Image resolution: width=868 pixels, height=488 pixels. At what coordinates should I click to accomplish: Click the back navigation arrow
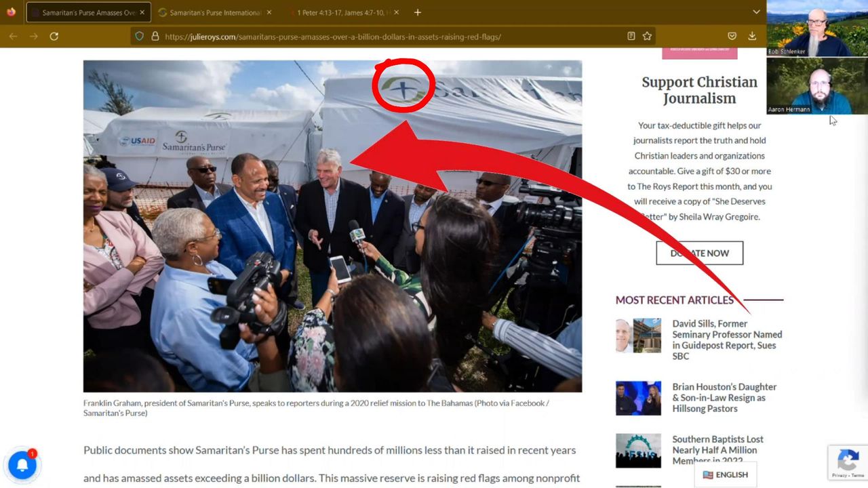pos(14,36)
